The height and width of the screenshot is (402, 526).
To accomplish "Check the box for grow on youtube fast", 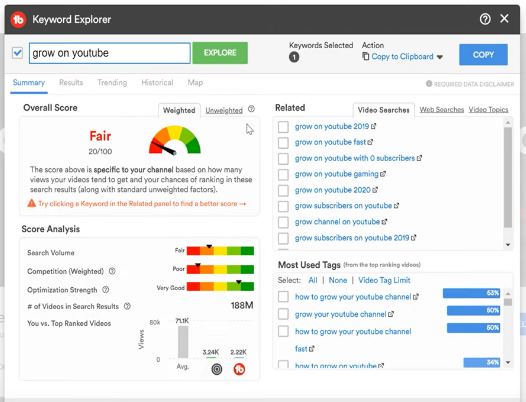I will [x=283, y=143].
